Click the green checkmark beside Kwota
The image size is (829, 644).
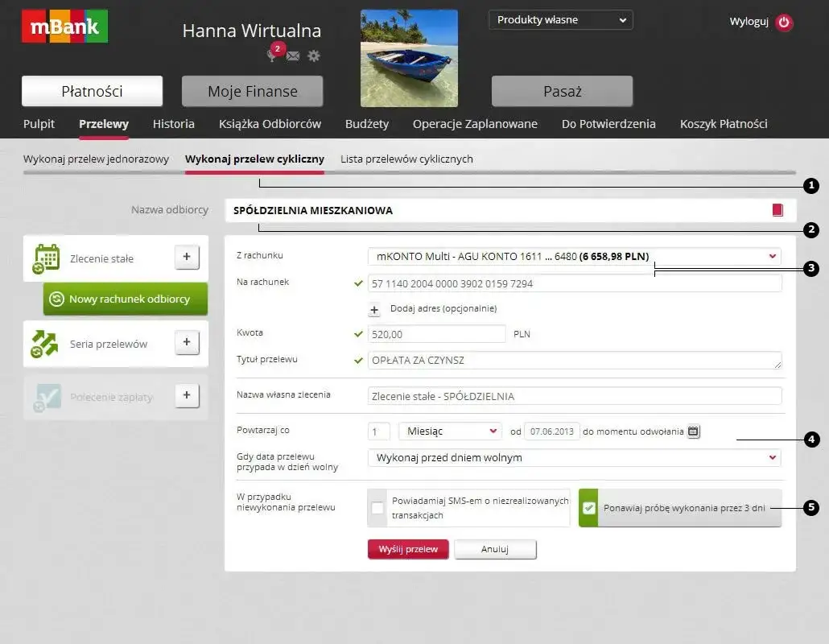click(358, 333)
